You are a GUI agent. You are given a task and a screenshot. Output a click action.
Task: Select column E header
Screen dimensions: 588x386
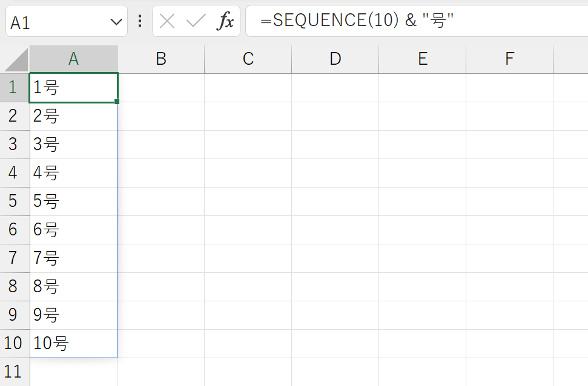(423, 59)
